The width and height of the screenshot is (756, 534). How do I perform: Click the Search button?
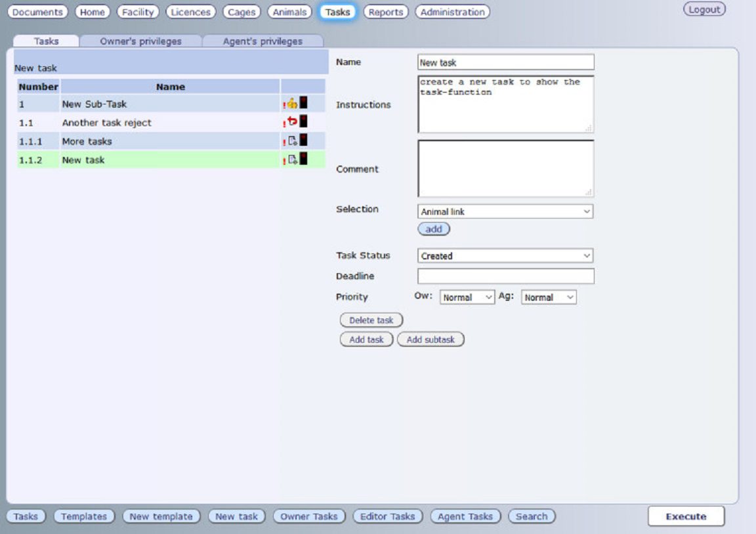532,516
